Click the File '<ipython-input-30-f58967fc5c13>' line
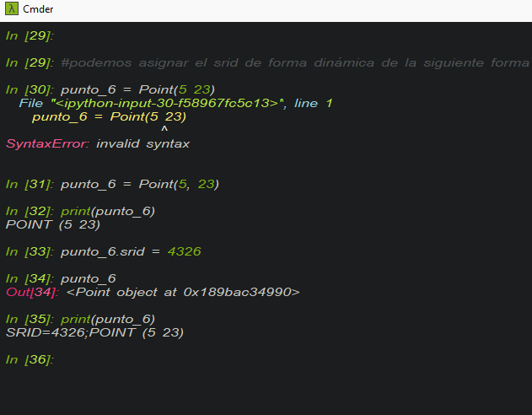The image size is (532, 415). coord(175,103)
